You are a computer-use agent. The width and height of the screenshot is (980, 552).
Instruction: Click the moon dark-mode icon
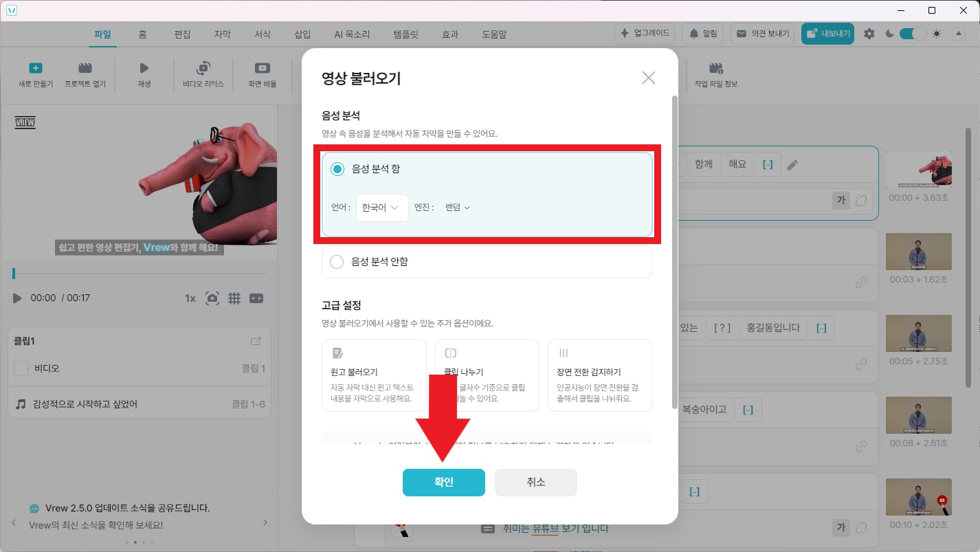pos(890,34)
